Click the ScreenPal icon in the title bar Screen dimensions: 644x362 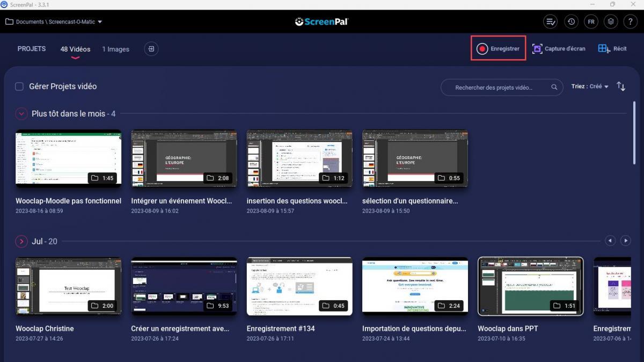coord(4,4)
